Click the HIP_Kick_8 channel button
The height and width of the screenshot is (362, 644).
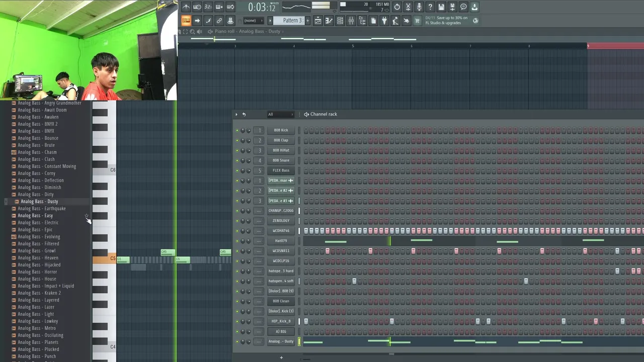[281, 321]
